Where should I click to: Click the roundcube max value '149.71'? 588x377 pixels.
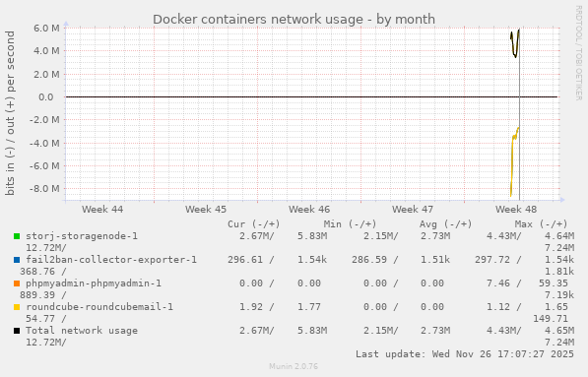551,319
